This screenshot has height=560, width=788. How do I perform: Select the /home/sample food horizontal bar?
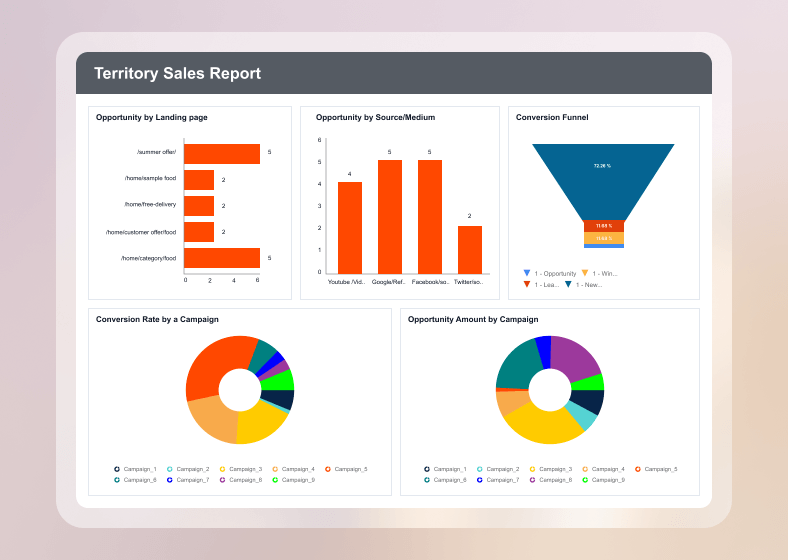pos(199,180)
